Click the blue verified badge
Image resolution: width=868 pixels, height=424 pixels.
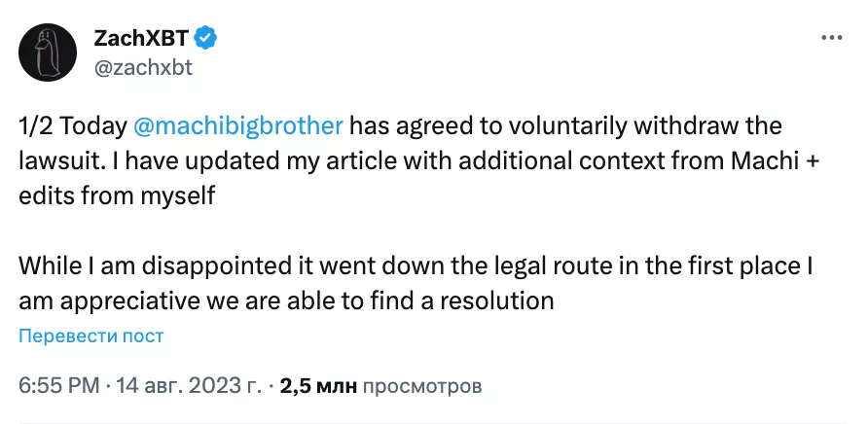click(205, 39)
